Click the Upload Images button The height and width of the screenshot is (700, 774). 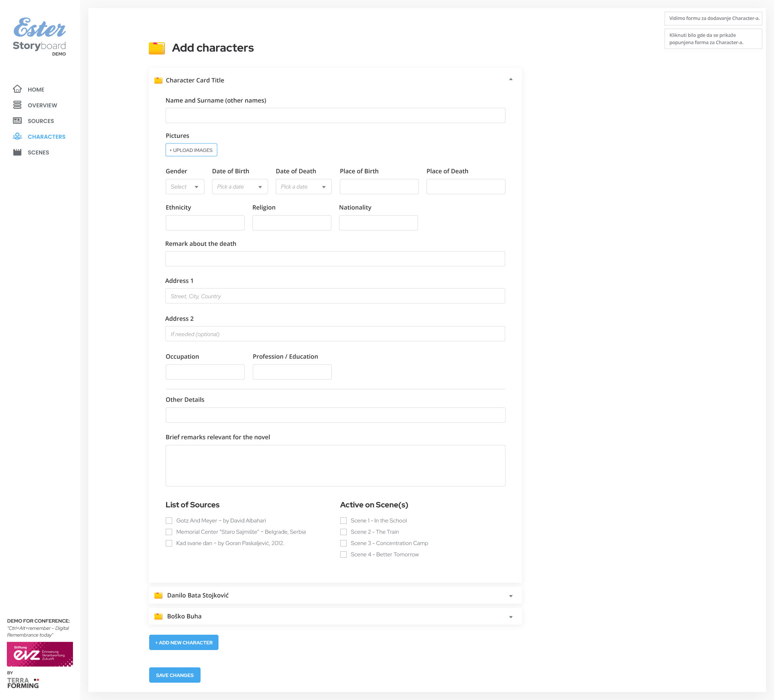pyautogui.click(x=191, y=150)
